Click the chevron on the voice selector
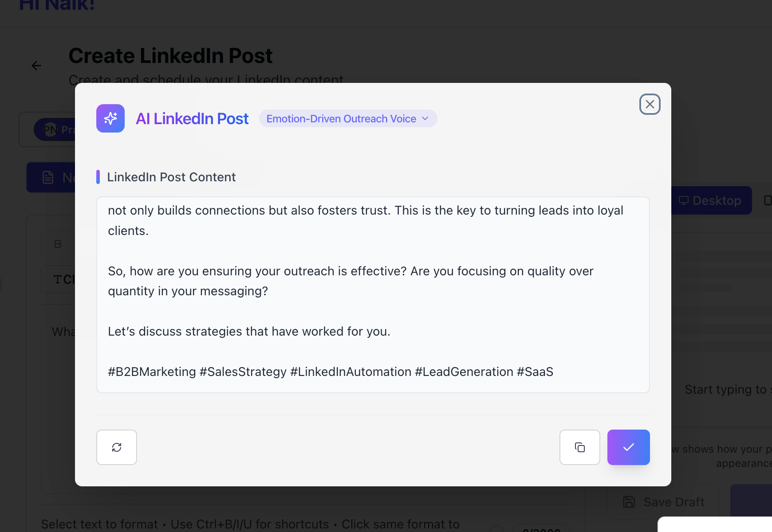 click(x=425, y=118)
